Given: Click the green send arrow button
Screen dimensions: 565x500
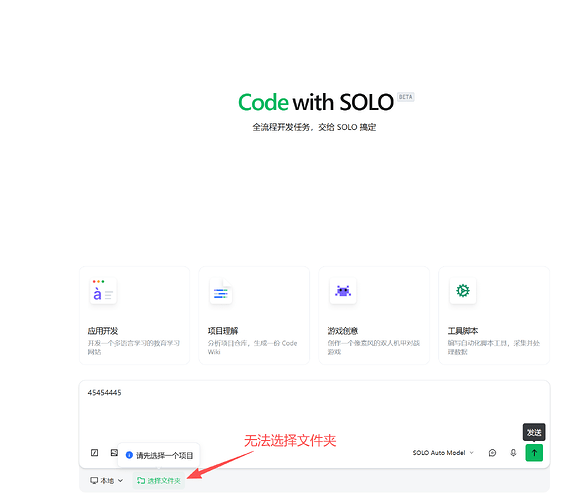Looking at the screenshot, I should click(x=534, y=452).
